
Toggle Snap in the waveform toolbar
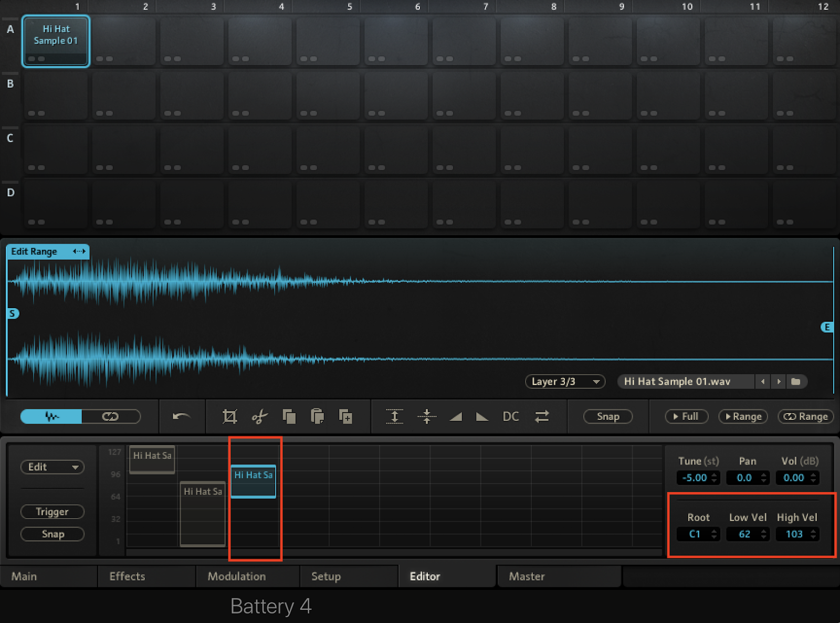[608, 417]
